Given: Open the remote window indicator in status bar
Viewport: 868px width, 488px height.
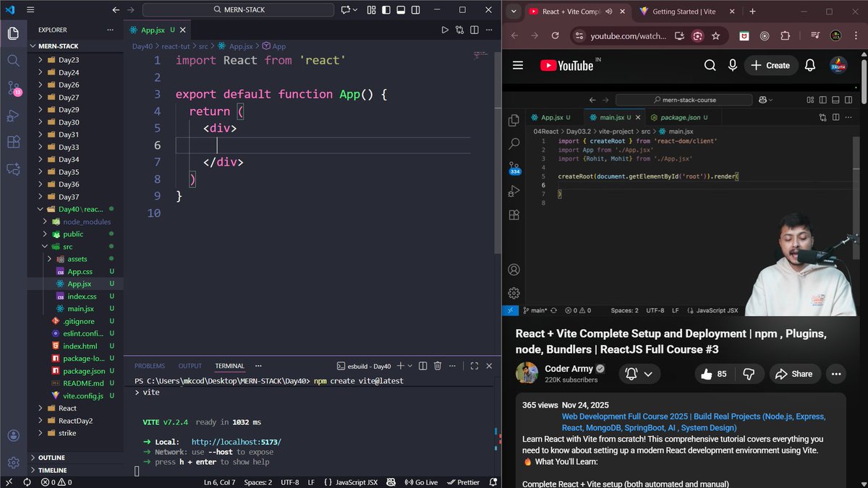Looking at the screenshot, I should coord(8,482).
